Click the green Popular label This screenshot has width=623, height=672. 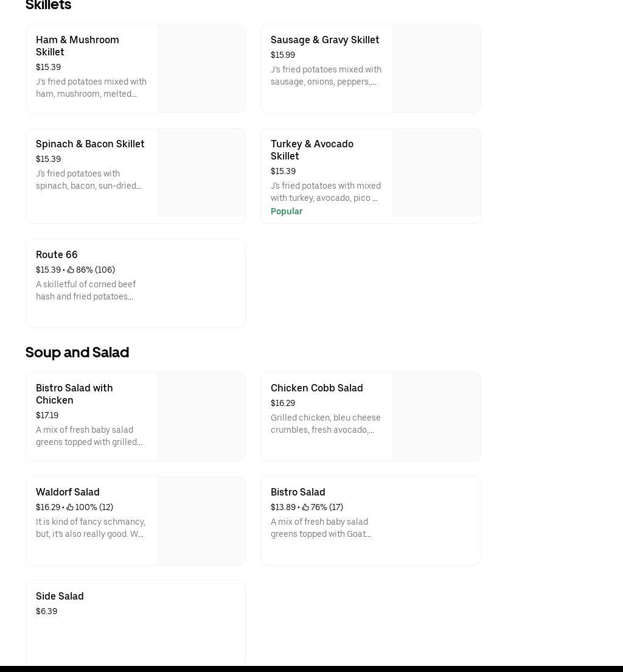tap(287, 211)
